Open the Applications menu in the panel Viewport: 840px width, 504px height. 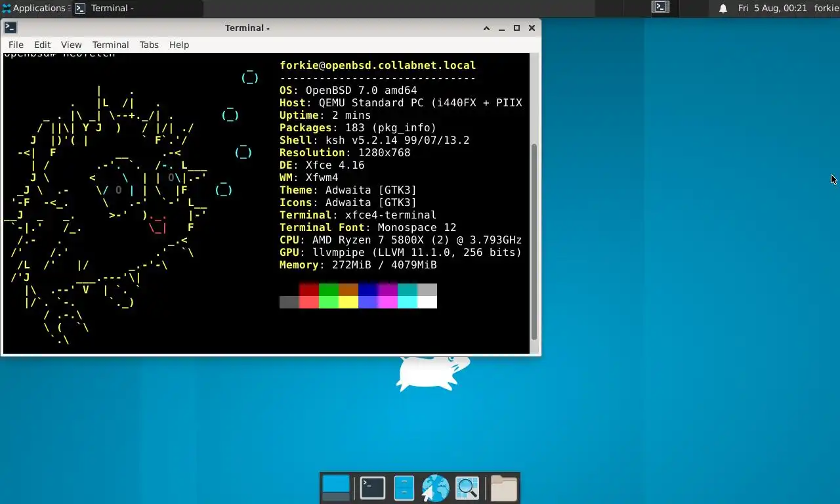point(35,9)
